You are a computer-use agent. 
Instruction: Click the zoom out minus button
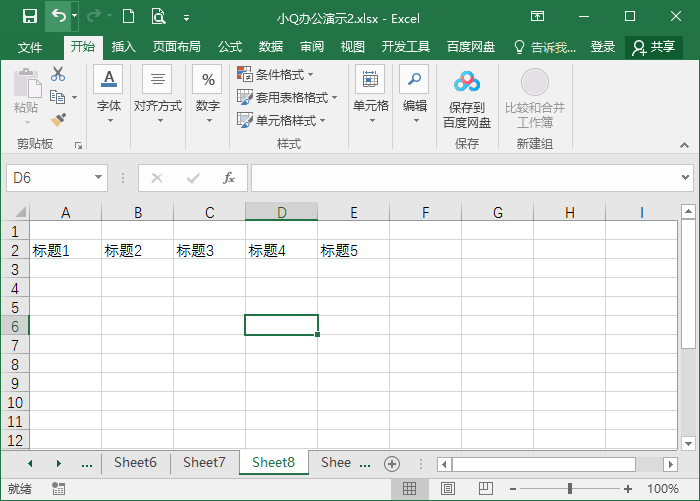tap(513, 489)
